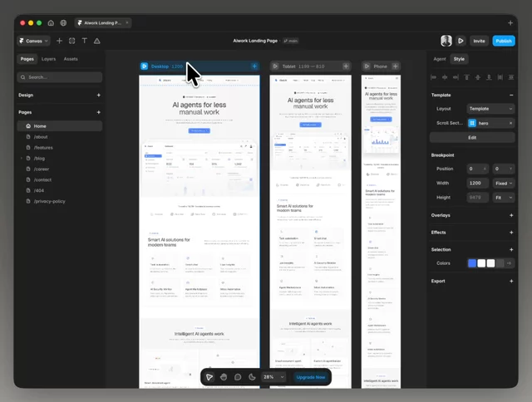Image resolution: width=532 pixels, height=402 pixels.
Task: Add a new page with plus
Action: [98, 112]
